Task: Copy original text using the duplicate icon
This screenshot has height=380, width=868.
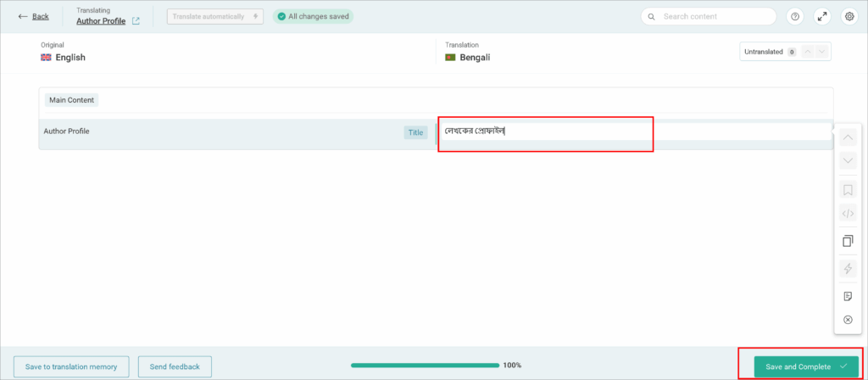Action: [x=848, y=242]
